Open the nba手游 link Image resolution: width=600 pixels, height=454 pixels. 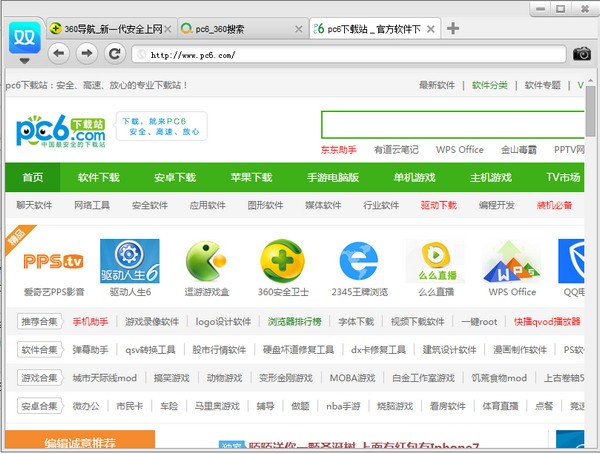(x=343, y=406)
